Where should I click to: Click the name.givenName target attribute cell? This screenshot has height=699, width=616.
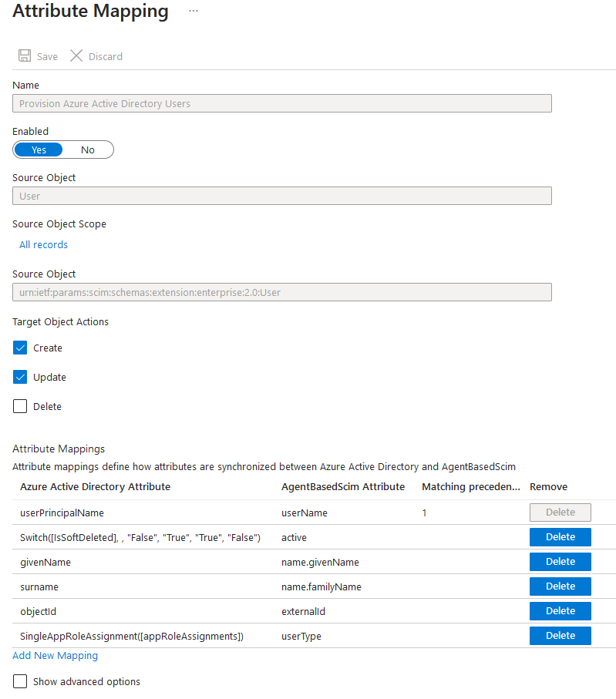coord(320,563)
